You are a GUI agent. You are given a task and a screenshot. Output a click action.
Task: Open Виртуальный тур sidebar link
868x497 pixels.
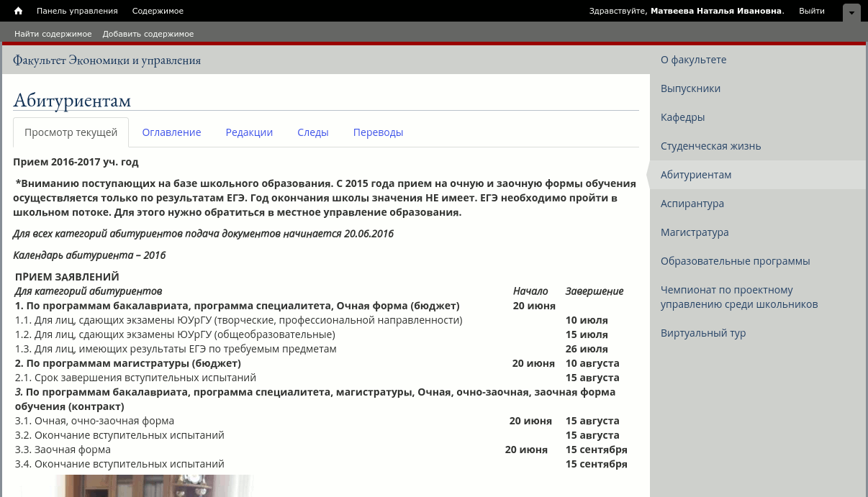click(x=703, y=333)
